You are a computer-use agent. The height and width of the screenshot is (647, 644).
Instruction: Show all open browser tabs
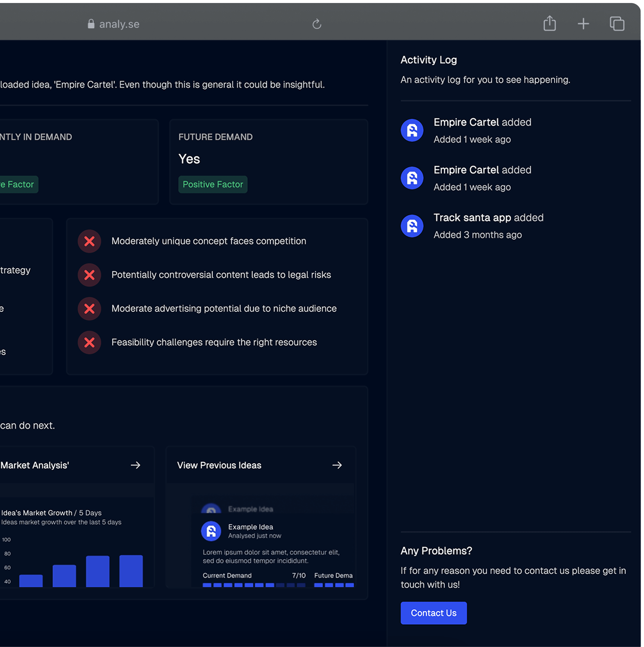(617, 23)
